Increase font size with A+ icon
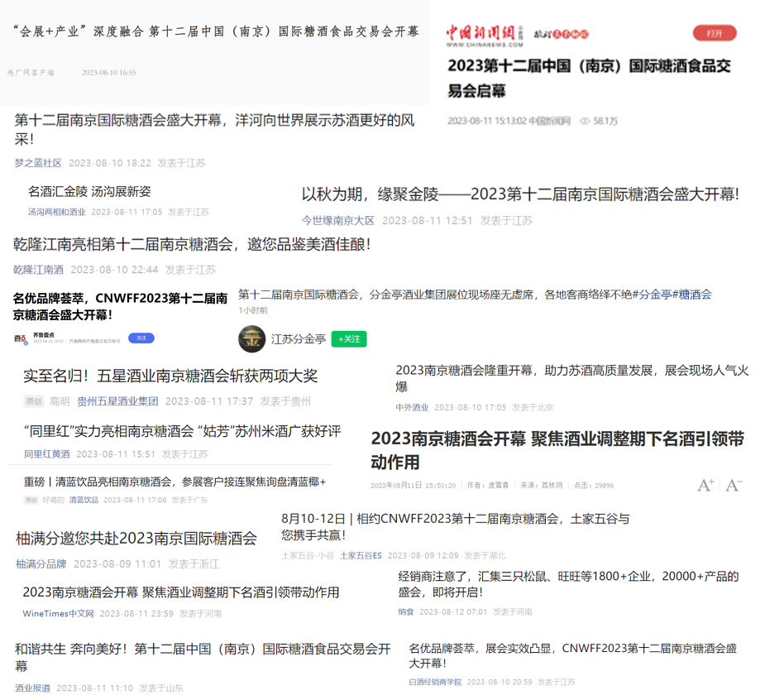765x700 pixels. point(705,485)
